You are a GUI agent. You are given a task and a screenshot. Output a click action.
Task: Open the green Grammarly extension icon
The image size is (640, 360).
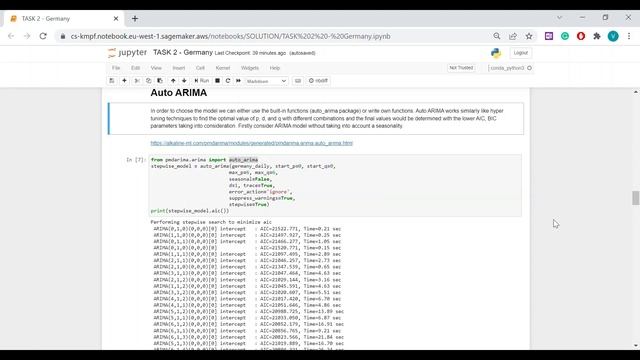pos(565,36)
